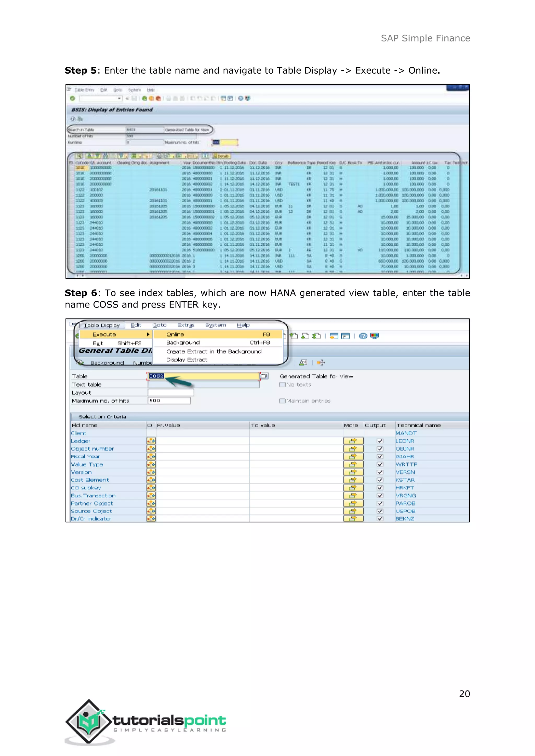Toggle the Output checkbox for Object number
Viewport: 535px width, 756px height.
(x=380, y=449)
